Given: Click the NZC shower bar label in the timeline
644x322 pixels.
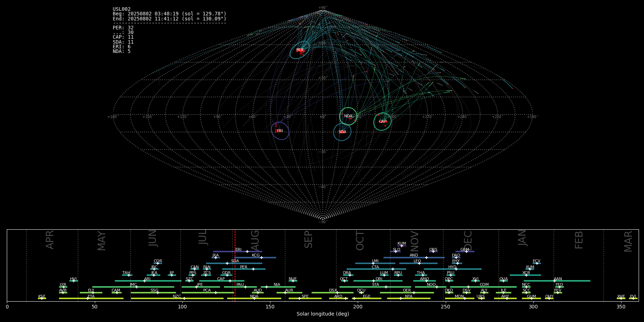Looking at the screenshot, I should (177, 297).
